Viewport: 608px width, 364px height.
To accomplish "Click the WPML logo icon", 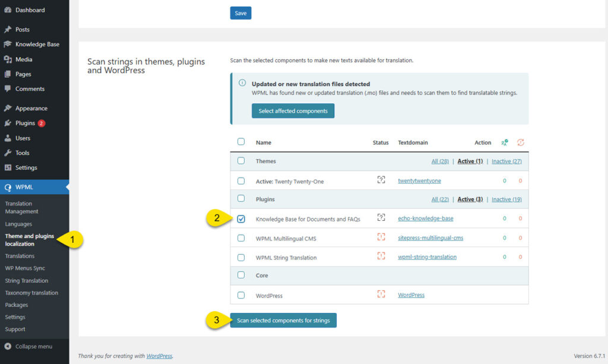I will pyautogui.click(x=8, y=187).
